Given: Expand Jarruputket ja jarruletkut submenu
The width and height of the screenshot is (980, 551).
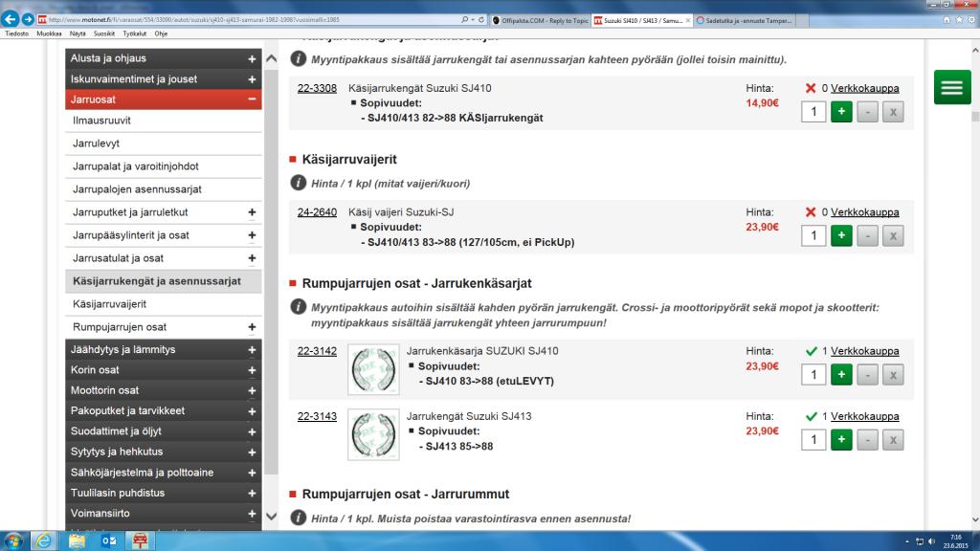Looking at the screenshot, I should point(252,212).
